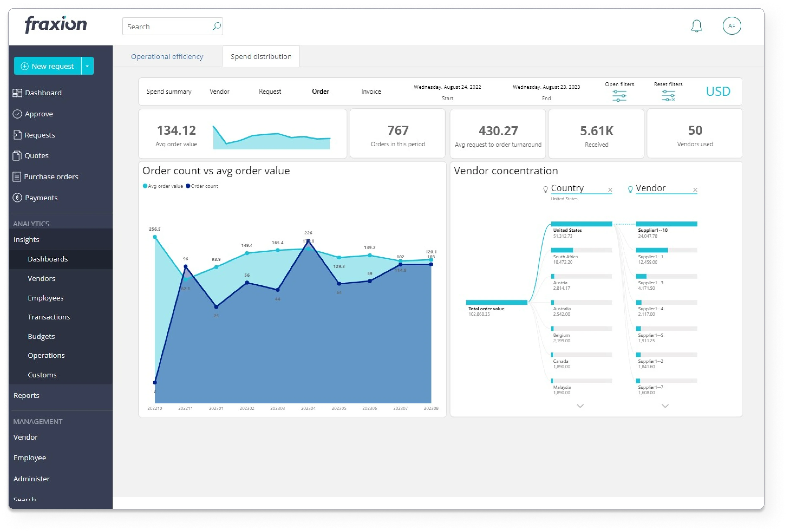Click the Dashboard sidebar icon
Screen dimensions: 787x532
(x=17, y=93)
